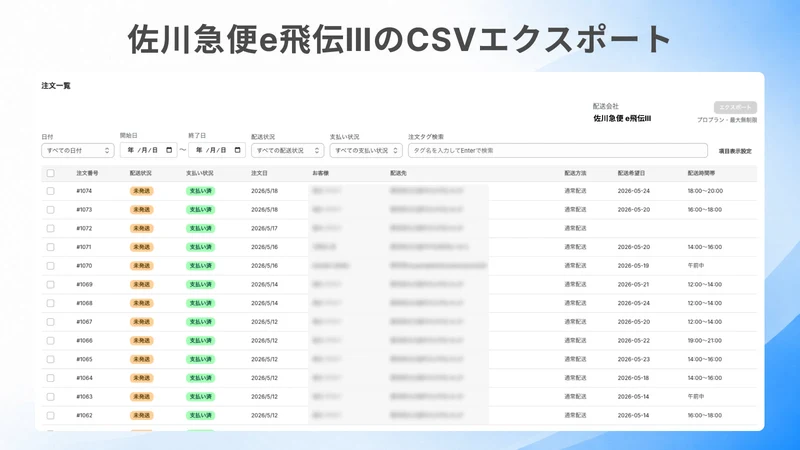
Task: Check the box for order #1065
Action: click(51, 359)
